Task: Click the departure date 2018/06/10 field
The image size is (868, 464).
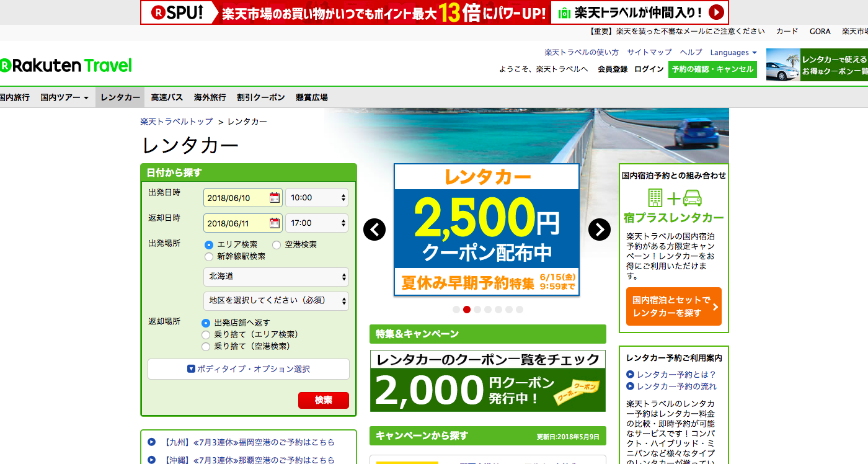Action: (x=243, y=198)
